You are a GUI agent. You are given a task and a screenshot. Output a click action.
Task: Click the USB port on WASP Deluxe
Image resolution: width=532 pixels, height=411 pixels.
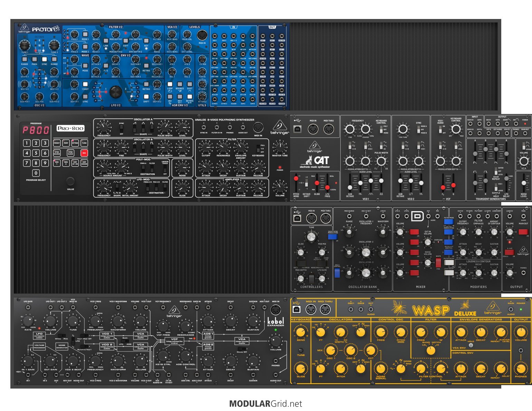click(296, 309)
